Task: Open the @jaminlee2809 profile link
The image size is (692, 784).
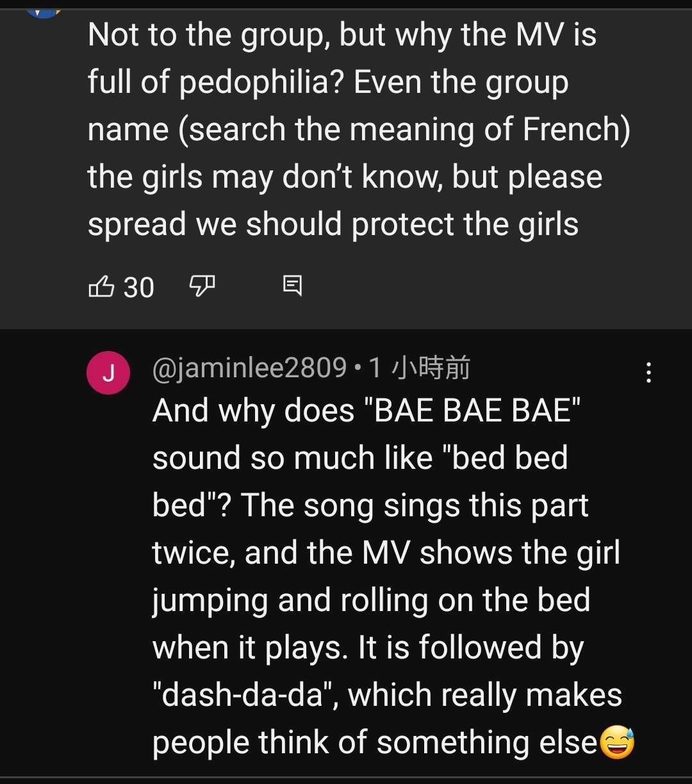Action: 249,368
